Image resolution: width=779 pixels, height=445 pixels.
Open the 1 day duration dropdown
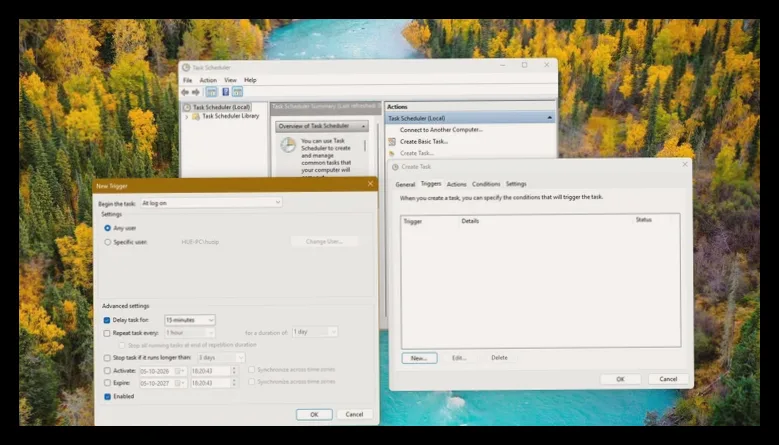(x=315, y=332)
